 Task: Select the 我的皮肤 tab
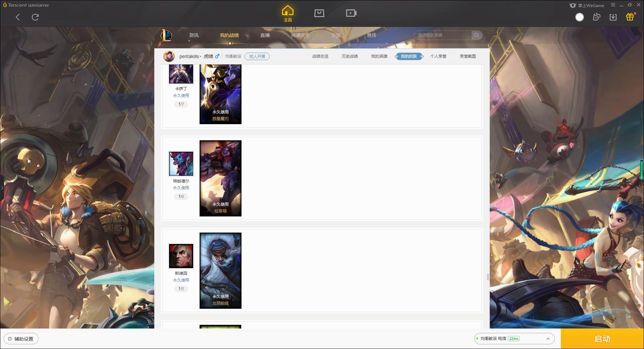(409, 56)
